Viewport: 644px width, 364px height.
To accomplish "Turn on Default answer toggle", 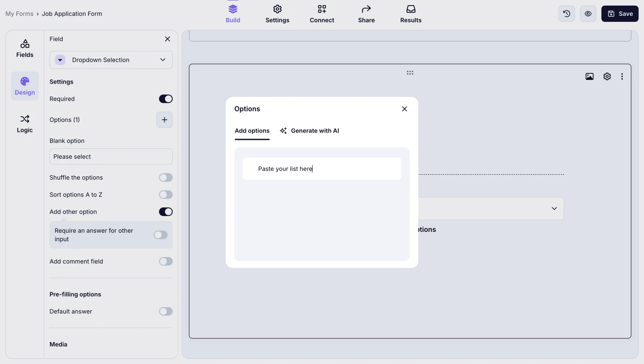I will click(166, 312).
